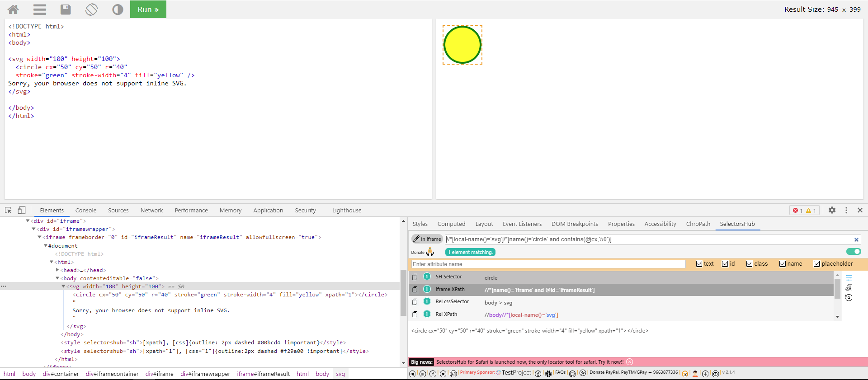Screen dimensions: 868x380
Task: Click the 'in iframe' edit button
Action: tap(427, 239)
